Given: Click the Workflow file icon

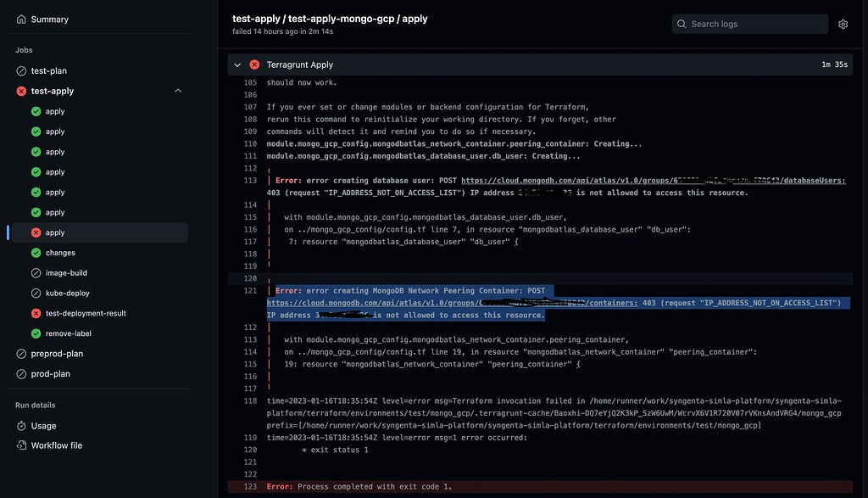Looking at the screenshot, I should pos(22,445).
